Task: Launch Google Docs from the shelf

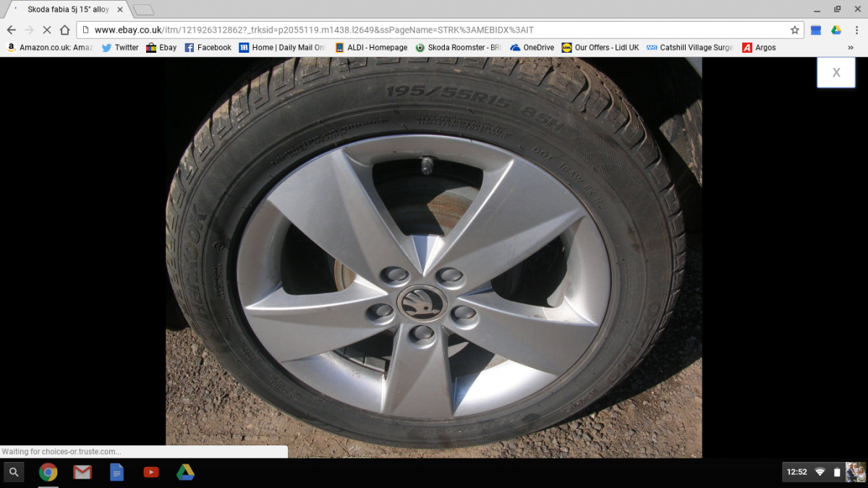Action: pyautogui.click(x=116, y=472)
